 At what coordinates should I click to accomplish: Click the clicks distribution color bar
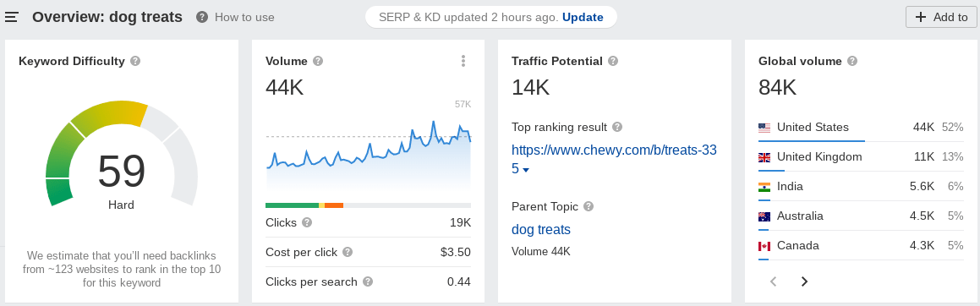click(368, 205)
